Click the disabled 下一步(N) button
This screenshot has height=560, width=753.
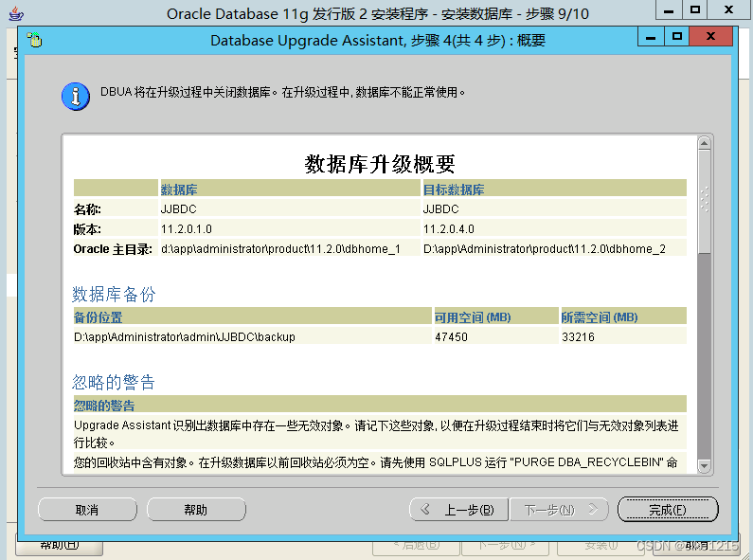(559, 509)
